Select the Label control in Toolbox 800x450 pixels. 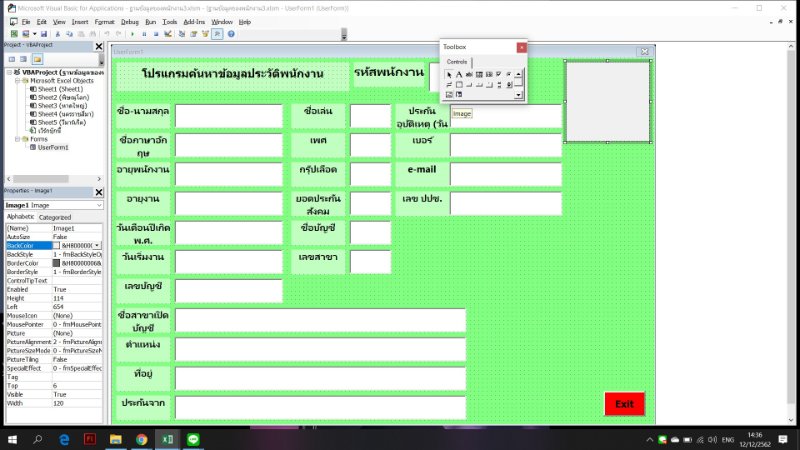(x=459, y=75)
